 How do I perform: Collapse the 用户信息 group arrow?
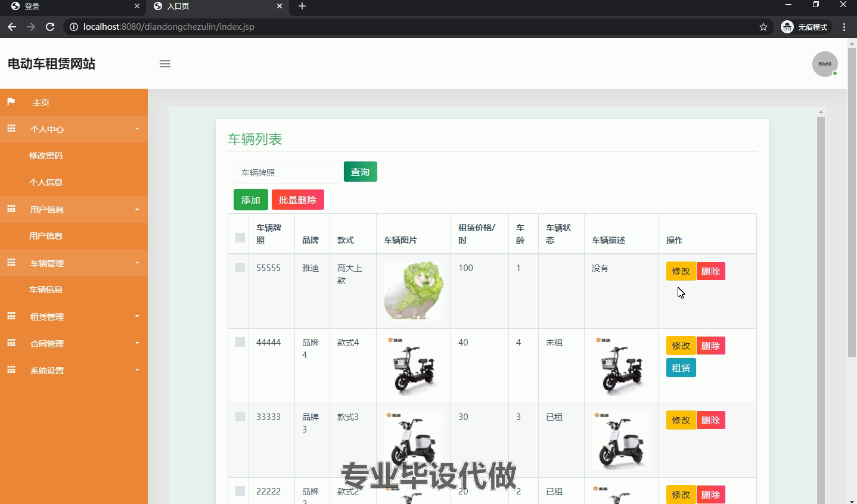point(137,209)
